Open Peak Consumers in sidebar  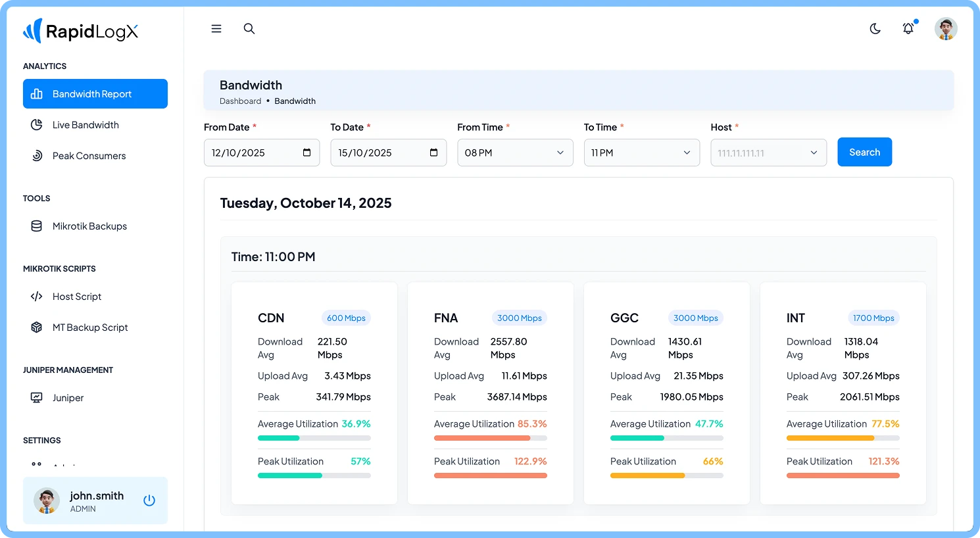coord(89,156)
